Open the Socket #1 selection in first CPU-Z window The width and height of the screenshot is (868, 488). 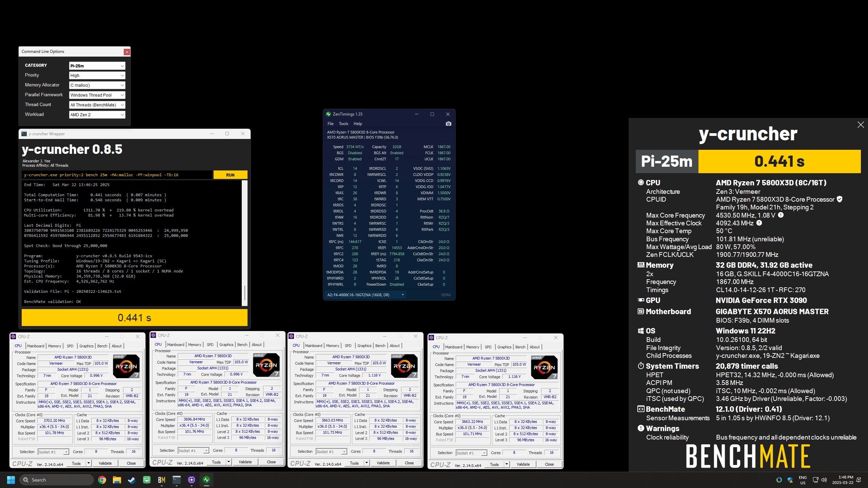(53, 452)
